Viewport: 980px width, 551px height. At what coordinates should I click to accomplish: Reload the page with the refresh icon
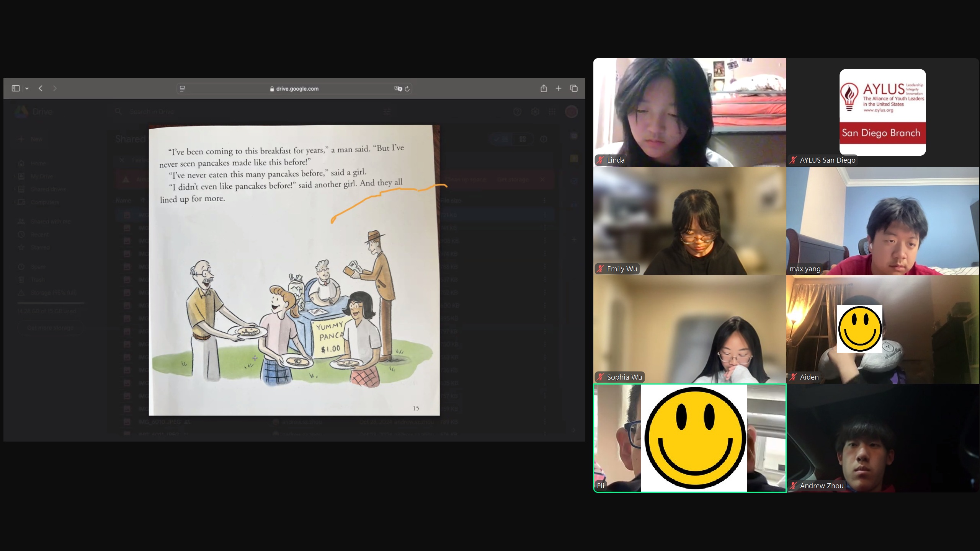tap(407, 88)
